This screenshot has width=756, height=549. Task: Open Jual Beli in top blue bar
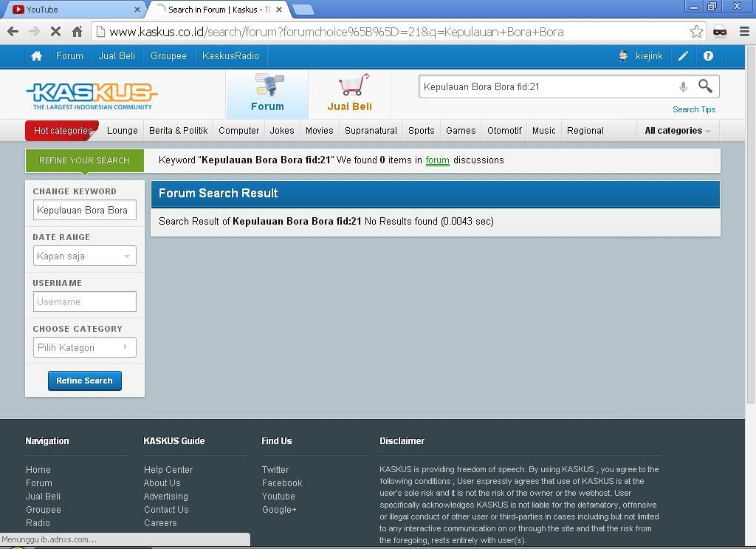[x=117, y=56]
